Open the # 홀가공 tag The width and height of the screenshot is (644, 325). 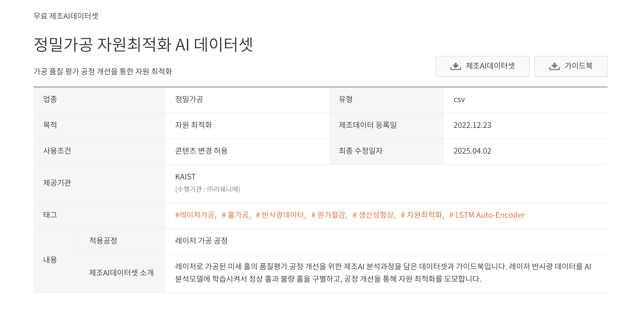(236, 215)
